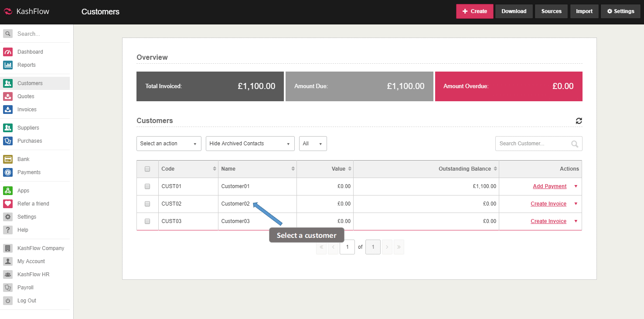Open the 'Select an action' dropdown
Viewport: 644px width, 319px height.
[x=169, y=144]
